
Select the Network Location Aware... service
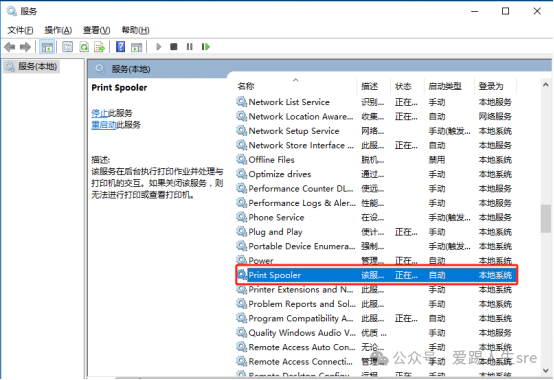[x=301, y=117]
